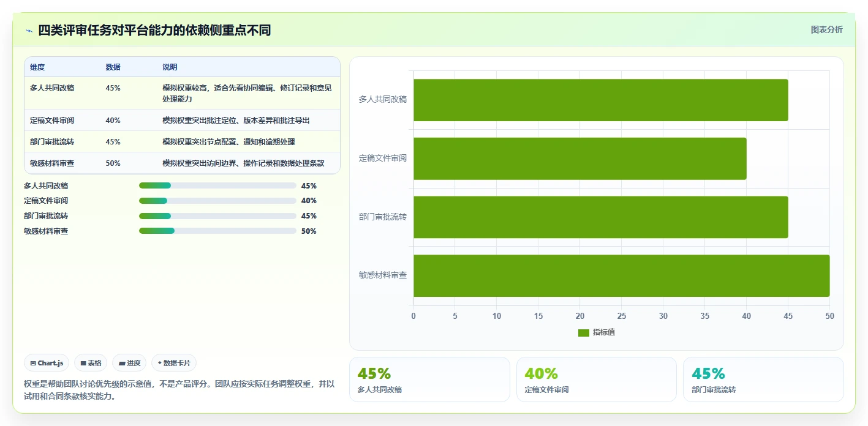Click the green legend swatch for 指标值
The image size is (868, 426).
(x=584, y=332)
